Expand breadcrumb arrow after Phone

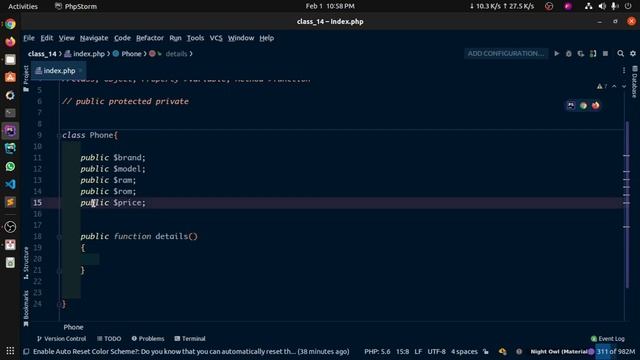pos(145,53)
